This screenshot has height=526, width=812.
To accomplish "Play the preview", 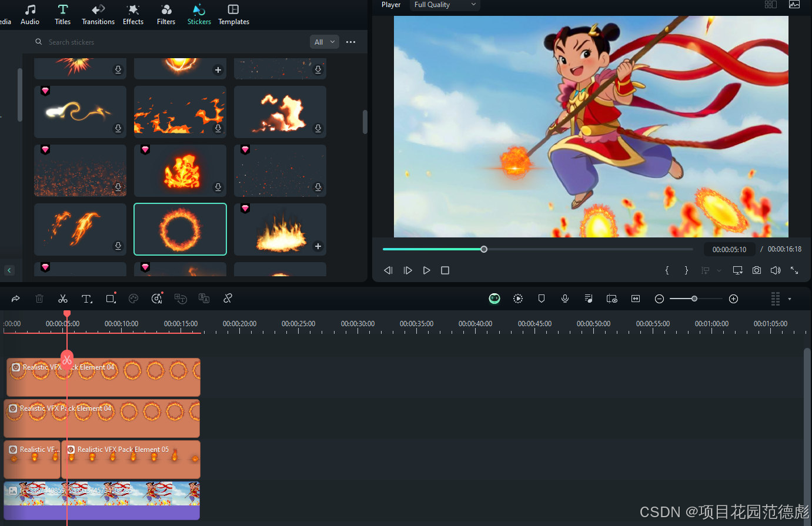I will coord(426,270).
